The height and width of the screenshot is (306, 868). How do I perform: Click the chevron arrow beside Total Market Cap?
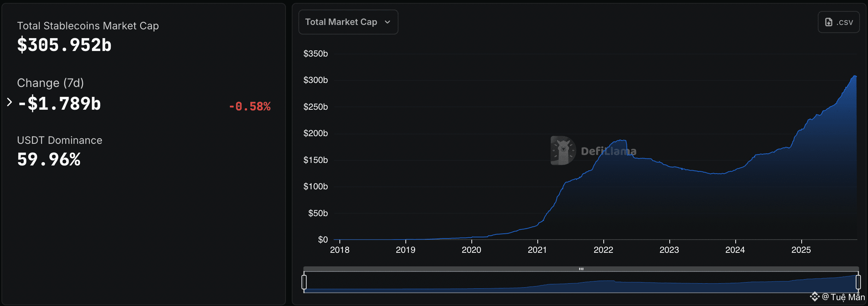coord(387,22)
